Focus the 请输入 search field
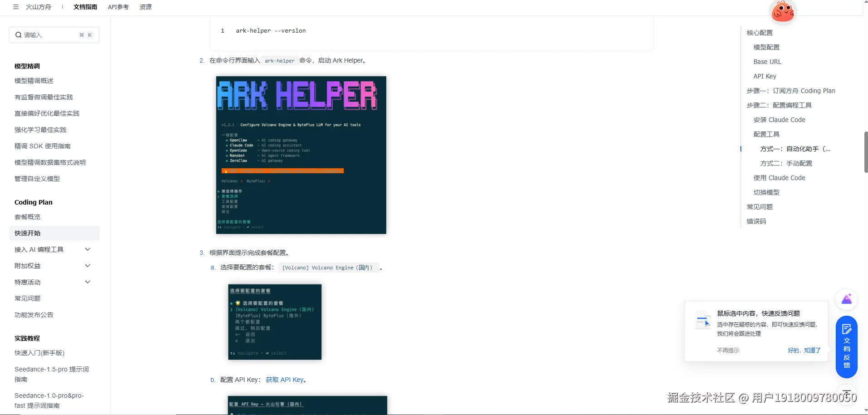The height and width of the screenshot is (415, 868). [54, 35]
